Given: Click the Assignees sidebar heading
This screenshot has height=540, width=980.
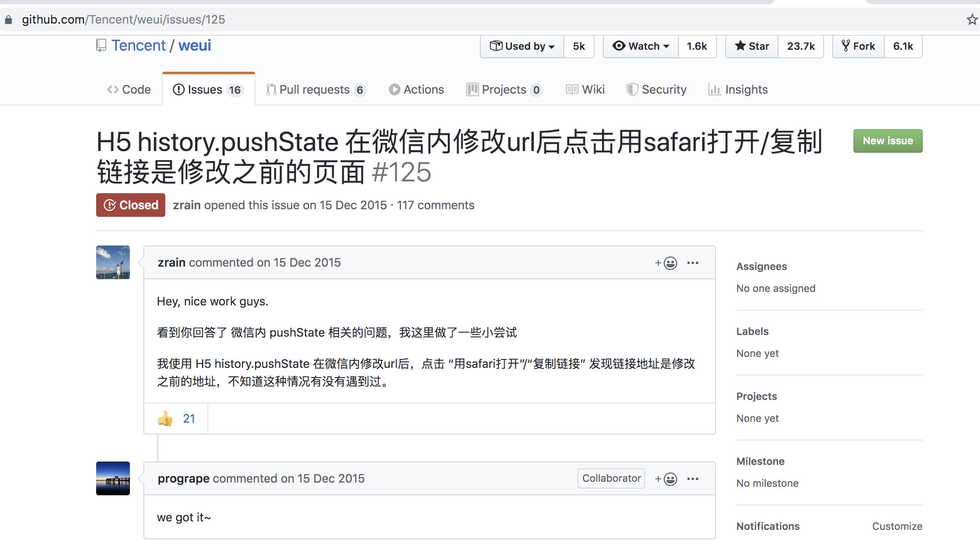Looking at the screenshot, I should [x=762, y=266].
